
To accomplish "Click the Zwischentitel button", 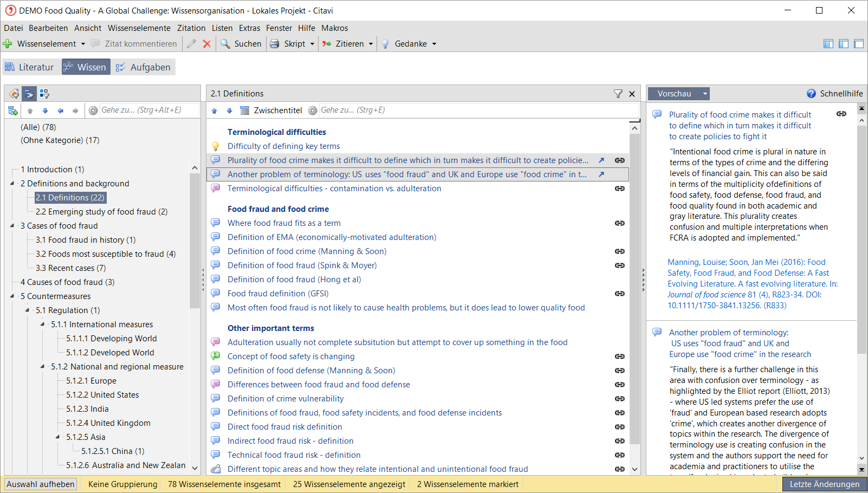I will [x=271, y=111].
